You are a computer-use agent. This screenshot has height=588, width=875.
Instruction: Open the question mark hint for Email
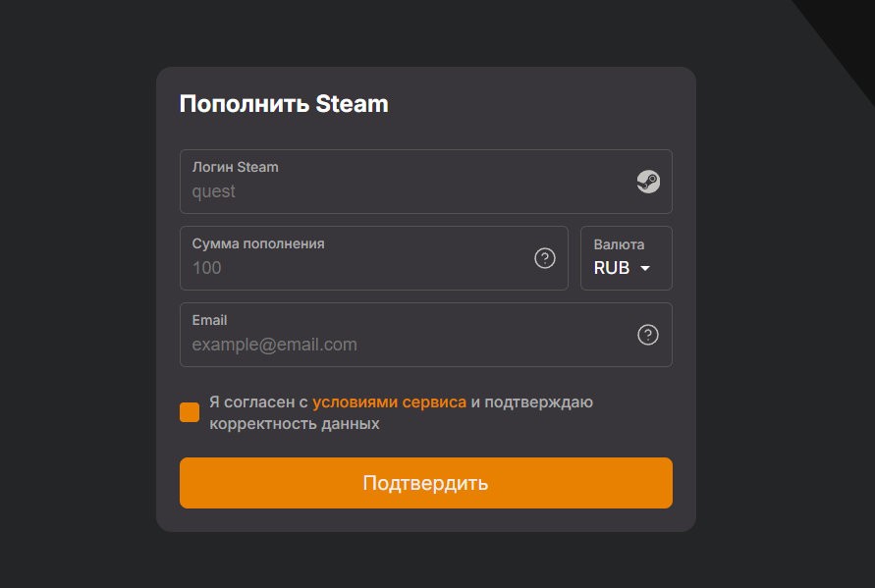[648, 335]
